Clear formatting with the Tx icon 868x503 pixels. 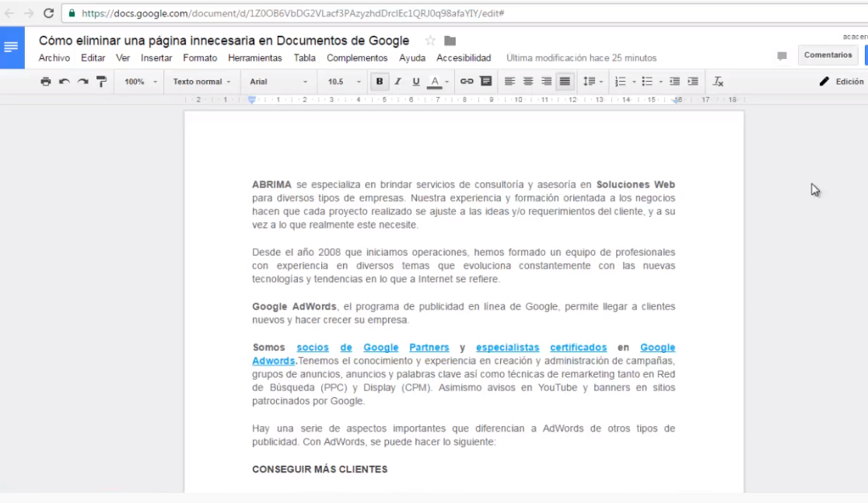718,82
